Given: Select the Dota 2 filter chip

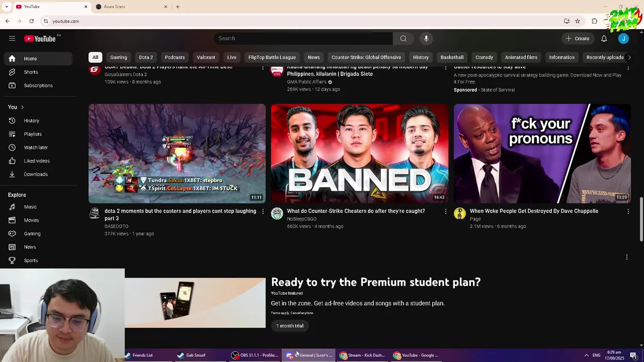Looking at the screenshot, I should click(146, 57).
